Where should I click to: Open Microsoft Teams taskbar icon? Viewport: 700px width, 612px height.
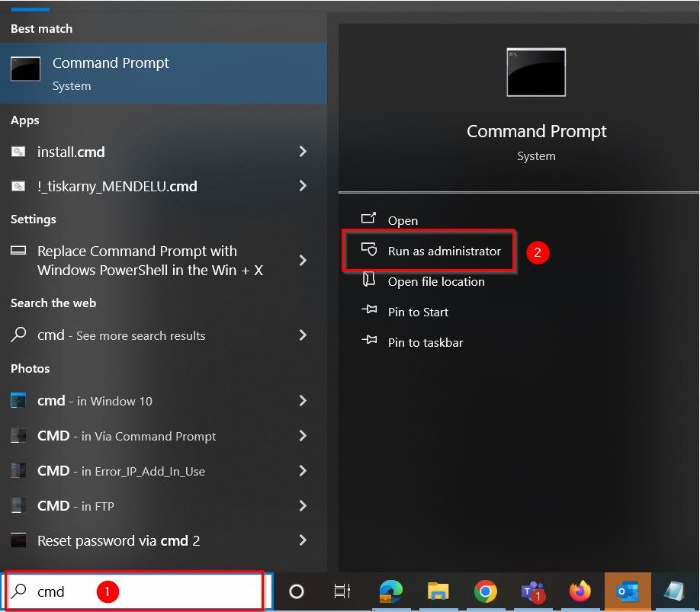coord(531,591)
